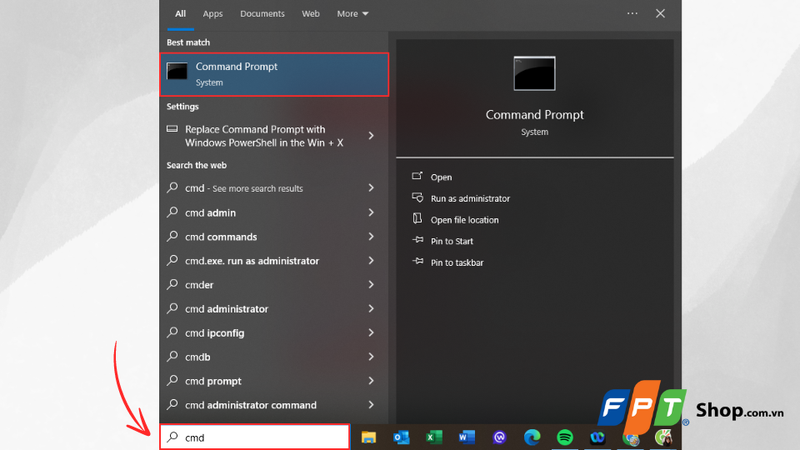Select the Web search tab
Image resolution: width=800 pixels, height=450 pixels.
(x=311, y=14)
